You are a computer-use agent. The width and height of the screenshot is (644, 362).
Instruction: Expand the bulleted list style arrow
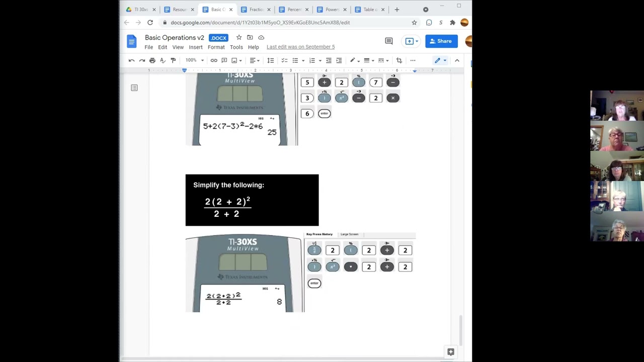point(303,60)
